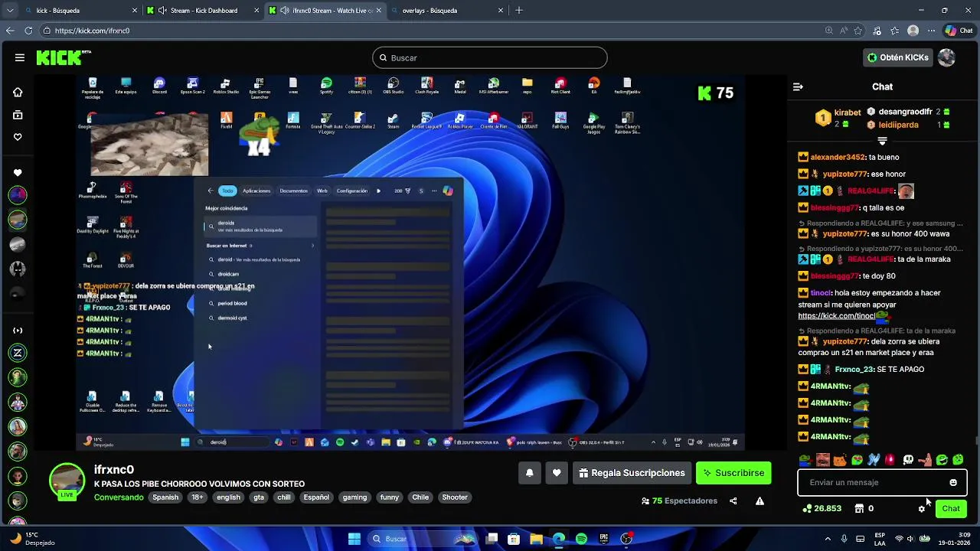Open the emoji picker in chat input
The image size is (980, 551).
(x=953, y=483)
